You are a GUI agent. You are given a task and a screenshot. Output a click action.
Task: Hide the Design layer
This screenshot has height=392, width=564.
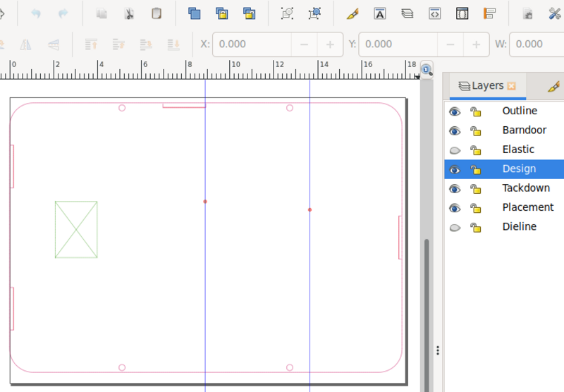[x=455, y=169]
